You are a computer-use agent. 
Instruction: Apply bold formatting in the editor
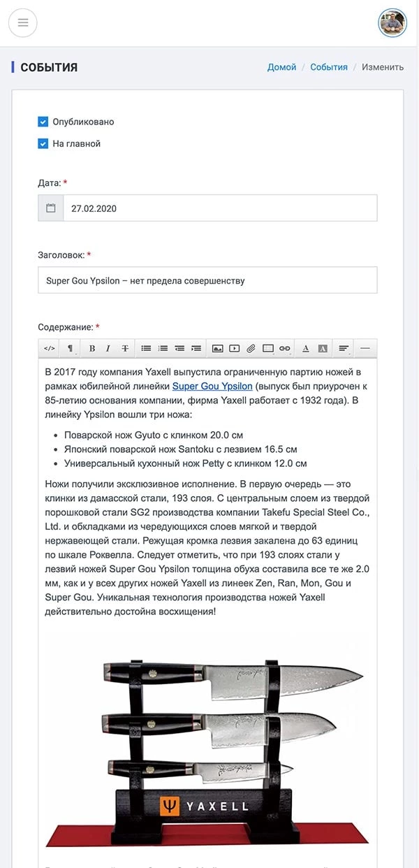pyautogui.click(x=92, y=348)
